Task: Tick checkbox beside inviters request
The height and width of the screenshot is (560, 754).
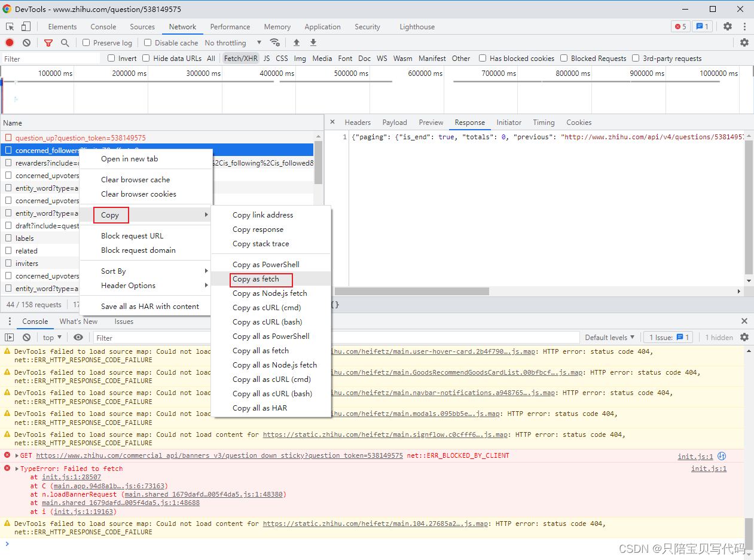Action: tap(9, 263)
